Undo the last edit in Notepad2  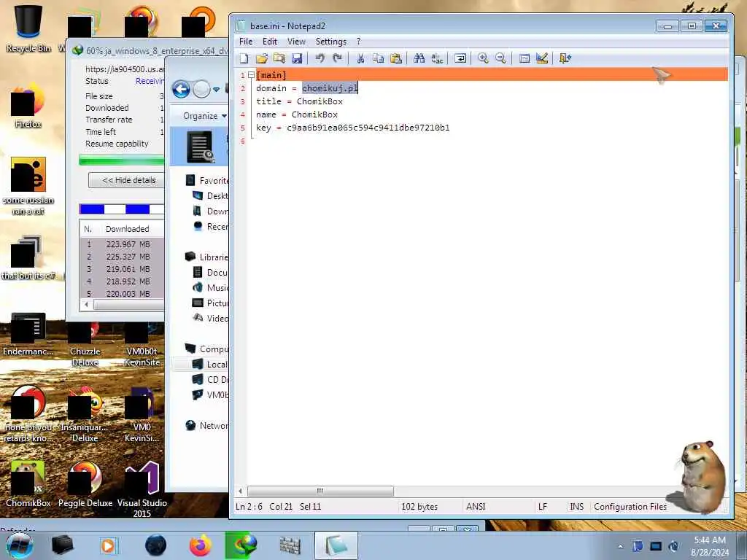tap(320, 58)
